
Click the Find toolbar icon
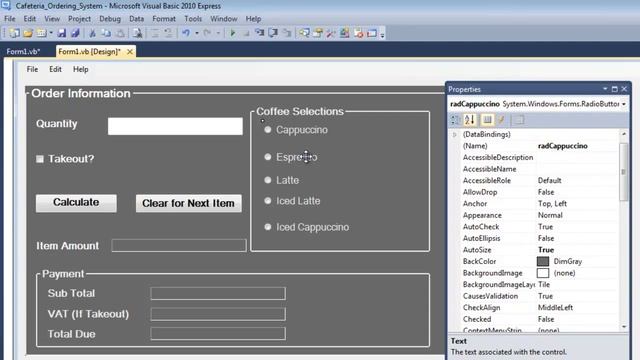pyautogui.click(x=138, y=33)
